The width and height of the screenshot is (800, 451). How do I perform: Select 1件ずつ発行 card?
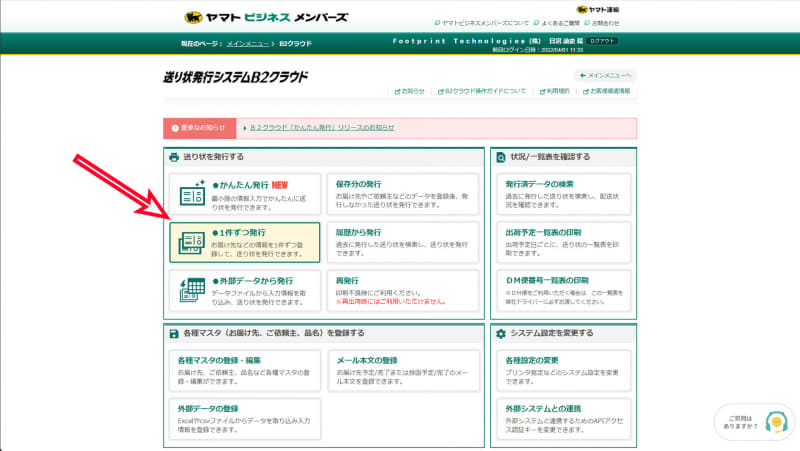245,242
